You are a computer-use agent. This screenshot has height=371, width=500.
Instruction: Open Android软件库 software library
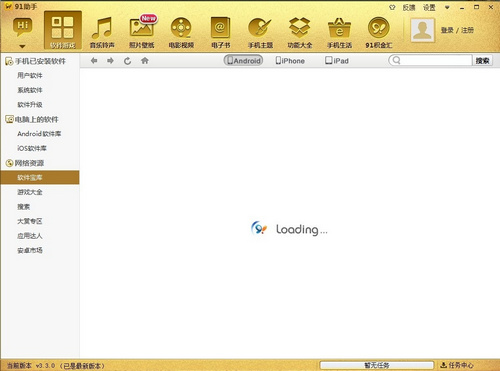point(39,134)
